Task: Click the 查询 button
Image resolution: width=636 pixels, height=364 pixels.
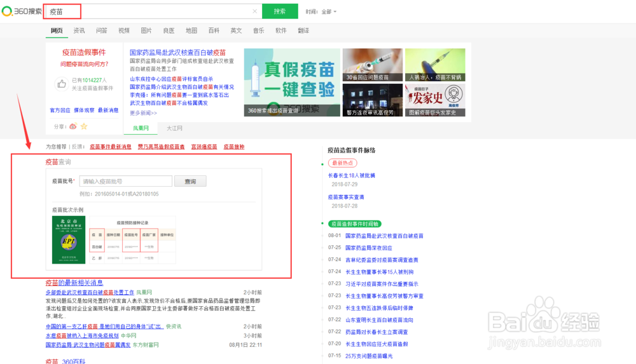Action: (190, 181)
